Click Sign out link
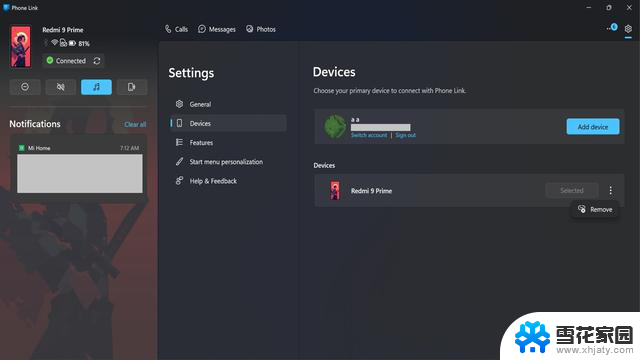Image resolution: width=640 pixels, height=360 pixels. (405, 135)
